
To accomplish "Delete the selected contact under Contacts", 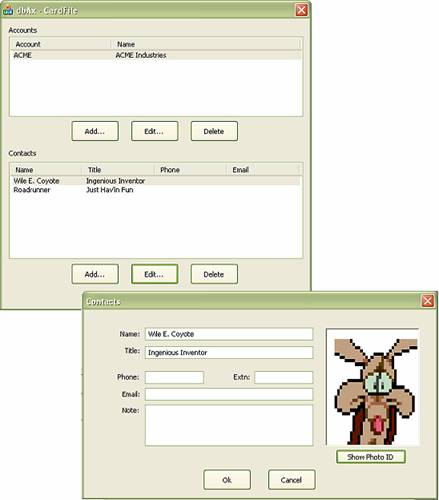I will [214, 274].
